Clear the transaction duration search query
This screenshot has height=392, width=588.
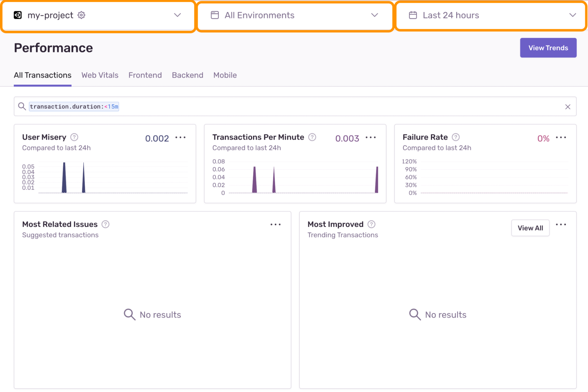point(567,107)
